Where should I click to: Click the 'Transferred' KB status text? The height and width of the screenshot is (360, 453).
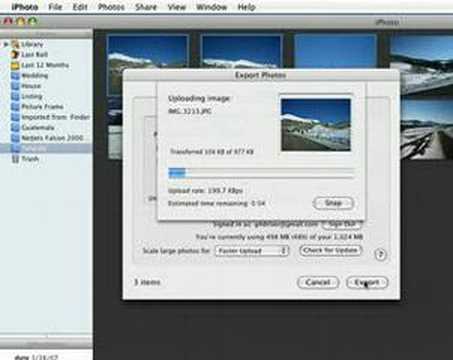click(212, 152)
